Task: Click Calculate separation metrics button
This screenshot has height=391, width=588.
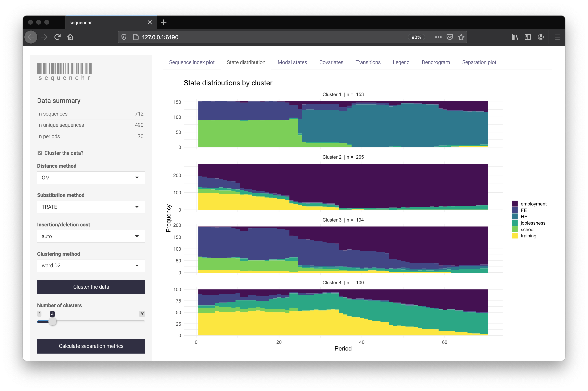Action: 91,346
